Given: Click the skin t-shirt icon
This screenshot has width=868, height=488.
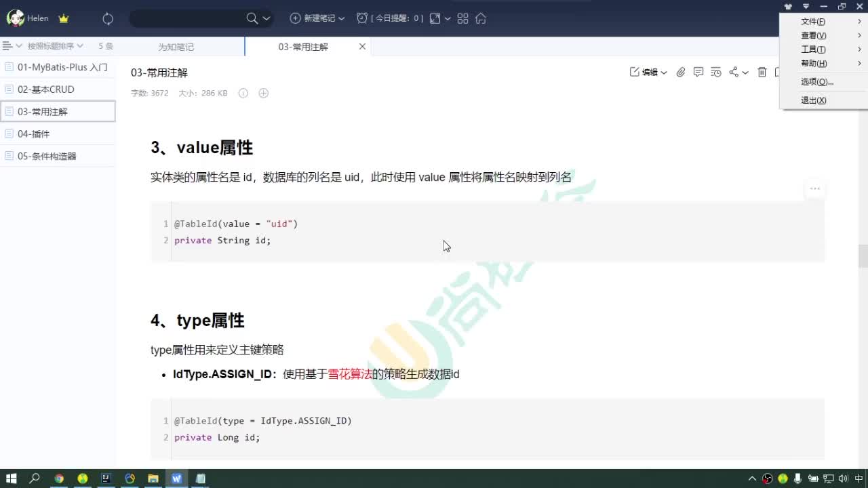Looking at the screenshot, I should (788, 6).
